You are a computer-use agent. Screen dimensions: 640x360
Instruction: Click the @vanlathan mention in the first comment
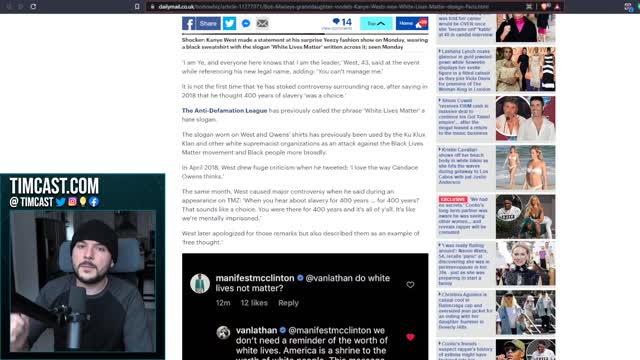click(329, 278)
